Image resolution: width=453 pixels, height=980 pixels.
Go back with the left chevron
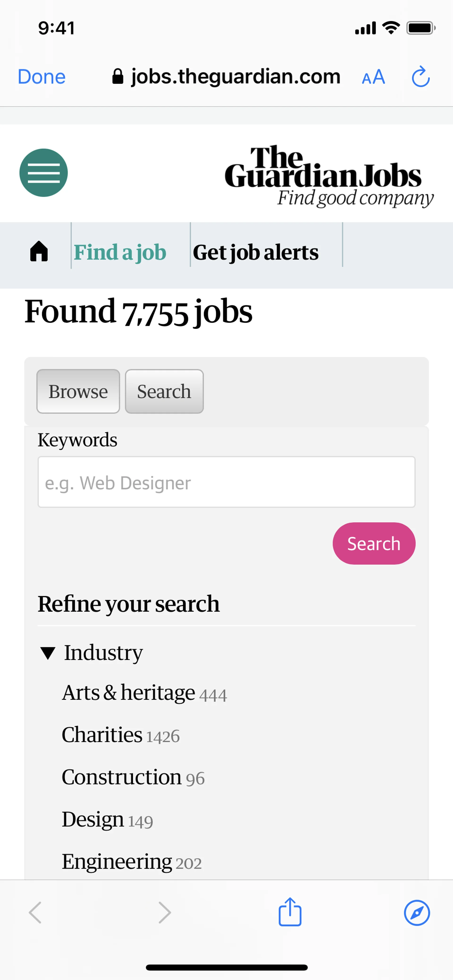[x=35, y=912]
